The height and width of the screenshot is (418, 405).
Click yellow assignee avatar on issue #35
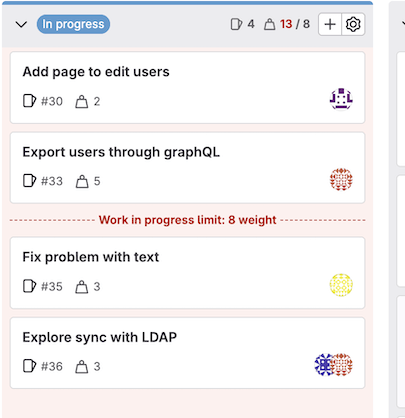341,285
